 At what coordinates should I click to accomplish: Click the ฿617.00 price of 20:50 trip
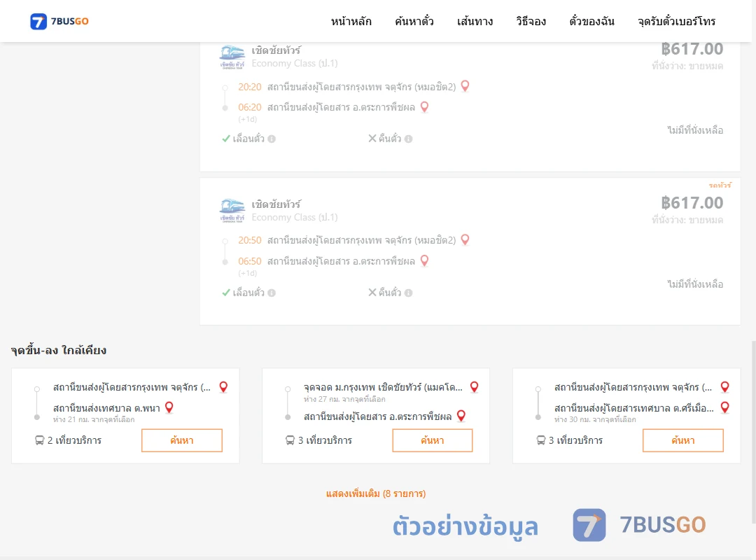tap(692, 203)
